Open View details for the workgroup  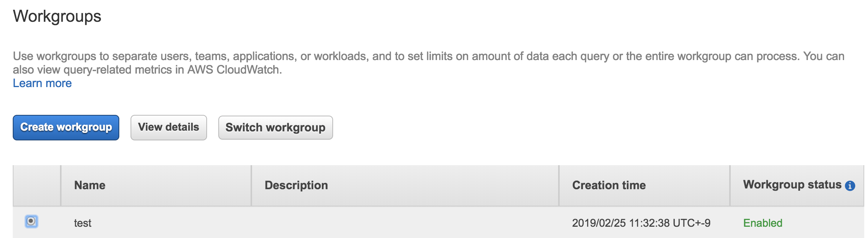tap(168, 128)
